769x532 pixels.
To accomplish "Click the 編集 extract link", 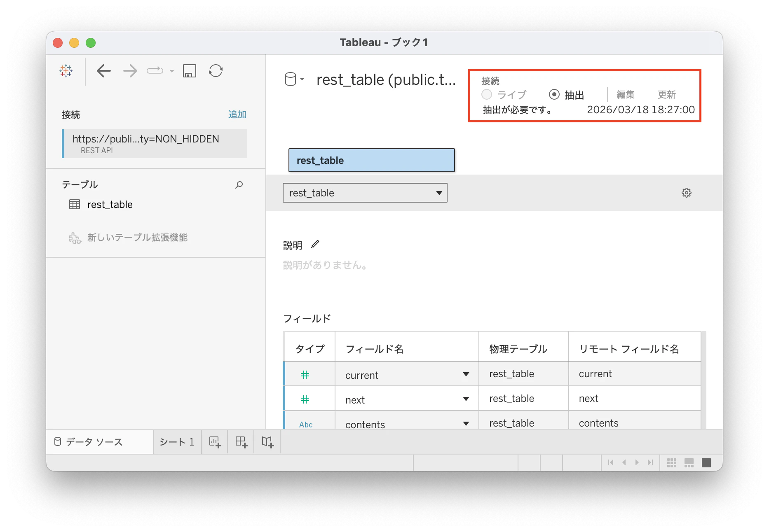I will click(x=626, y=95).
